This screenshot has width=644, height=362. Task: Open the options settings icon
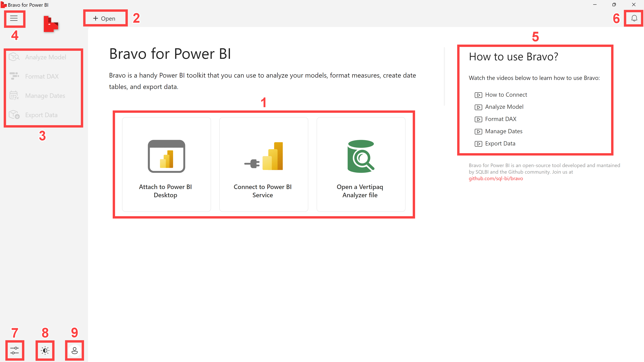coord(14,351)
